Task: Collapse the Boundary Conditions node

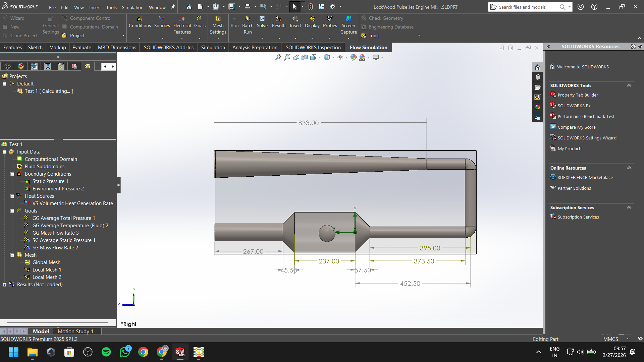Action: click(12, 174)
